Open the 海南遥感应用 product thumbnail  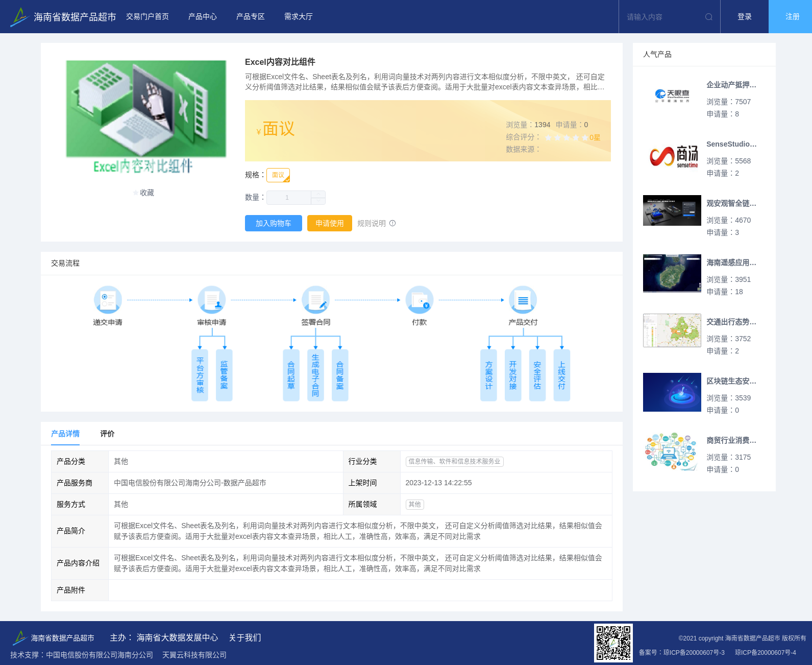(x=672, y=273)
